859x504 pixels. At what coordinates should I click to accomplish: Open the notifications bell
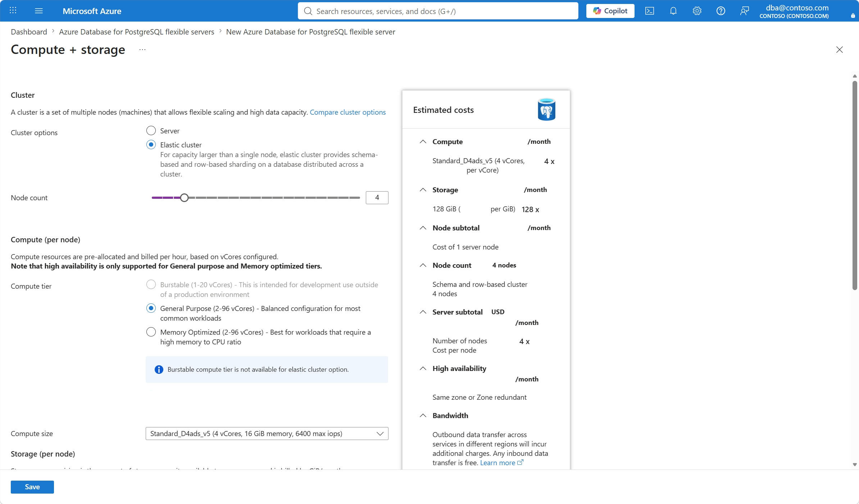673,11
